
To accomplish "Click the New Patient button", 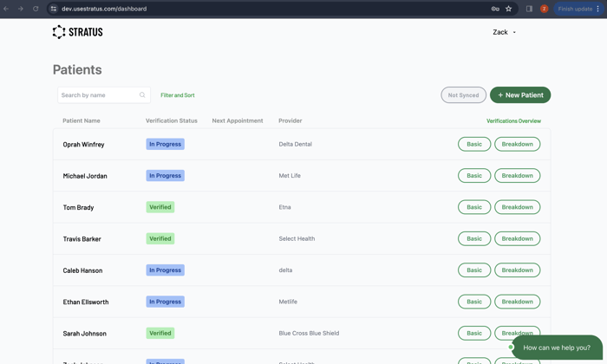I will 520,95.
